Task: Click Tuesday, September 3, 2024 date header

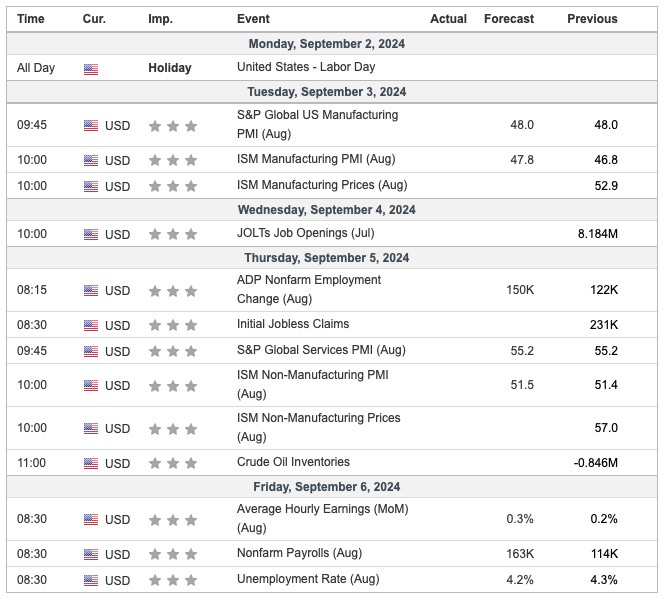Action: coord(326,92)
